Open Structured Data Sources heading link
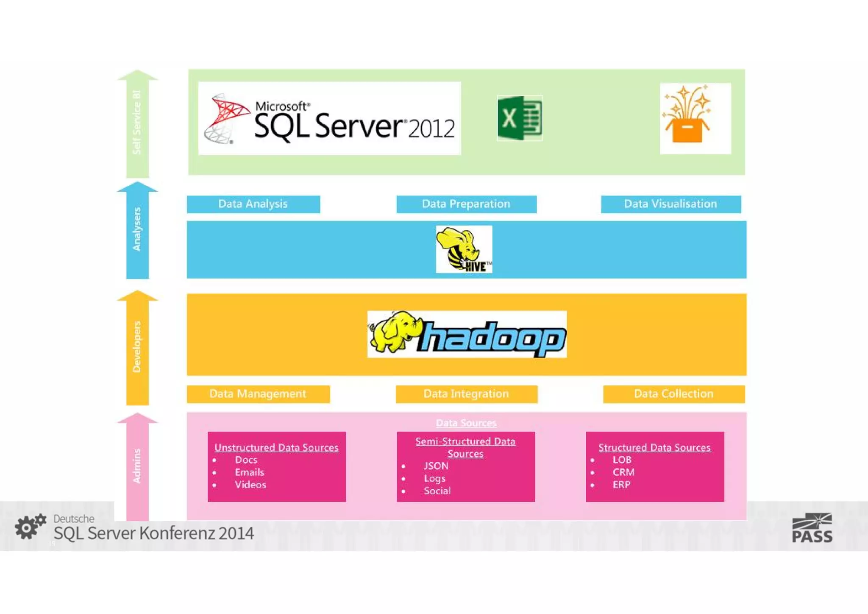Viewport: 868px width, 614px height. point(654,447)
